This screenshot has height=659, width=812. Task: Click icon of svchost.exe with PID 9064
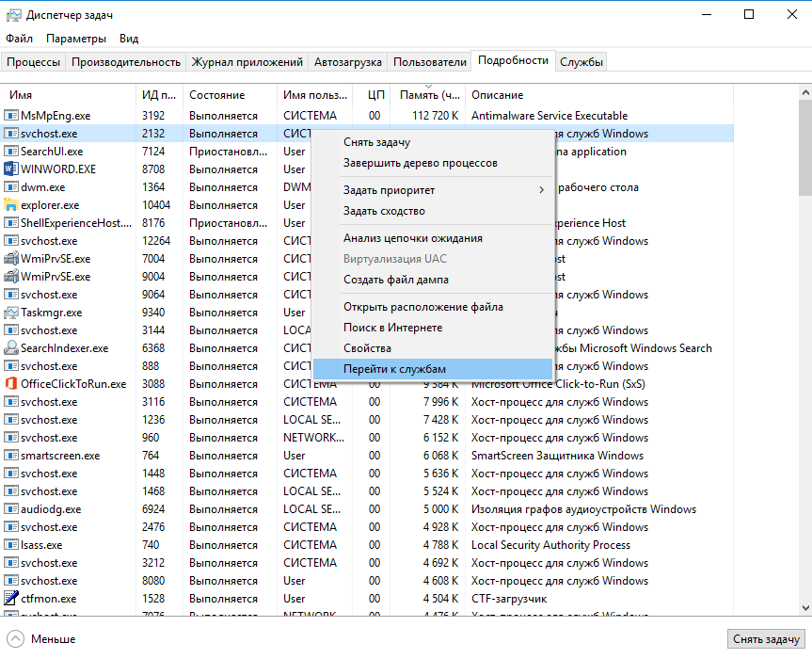[x=11, y=294]
